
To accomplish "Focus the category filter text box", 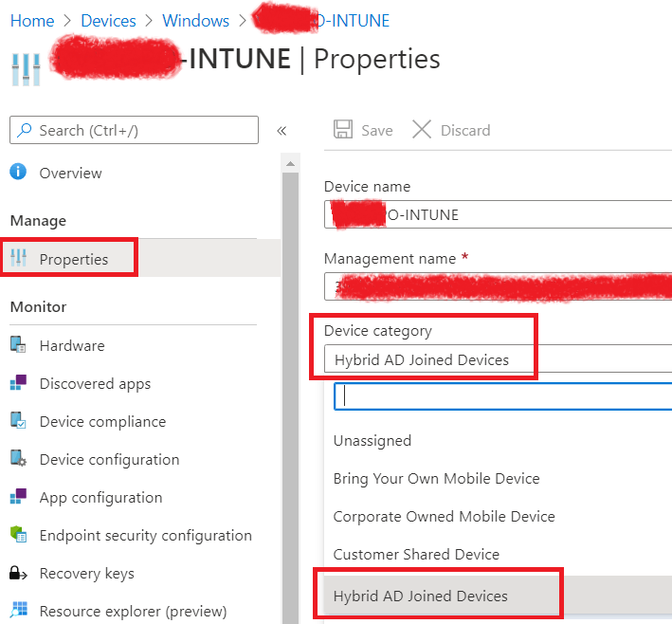I will [x=502, y=396].
